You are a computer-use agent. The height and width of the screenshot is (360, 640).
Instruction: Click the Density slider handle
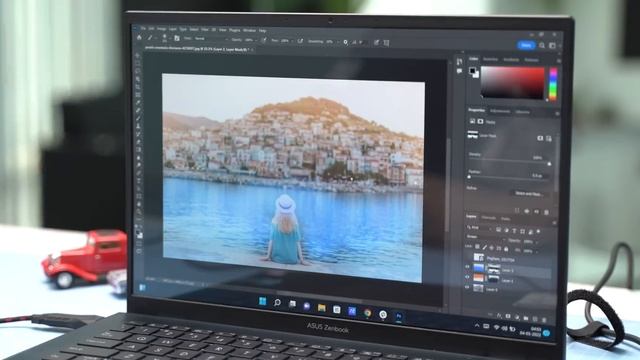(549, 163)
